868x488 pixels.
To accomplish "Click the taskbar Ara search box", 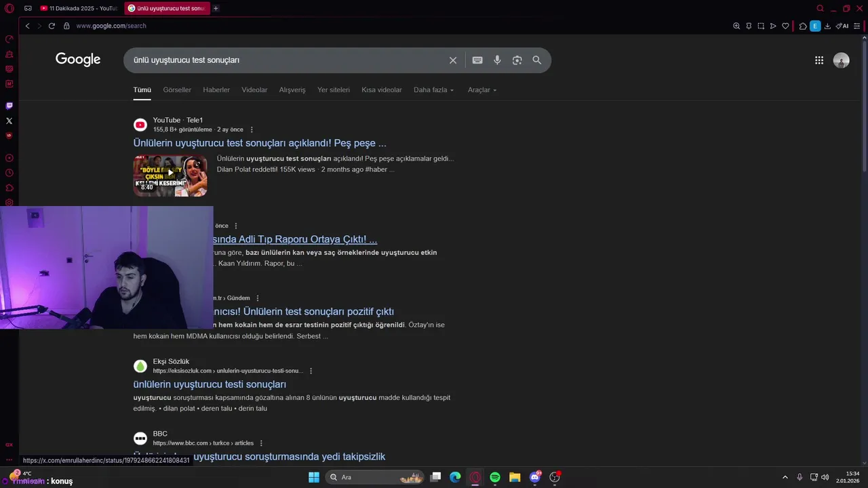I will coord(375,477).
